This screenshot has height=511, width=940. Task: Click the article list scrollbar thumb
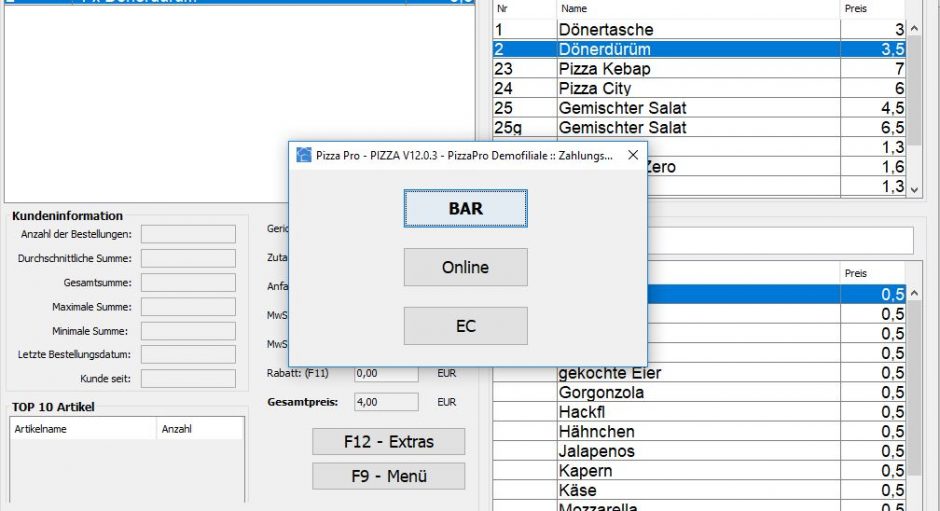914,90
